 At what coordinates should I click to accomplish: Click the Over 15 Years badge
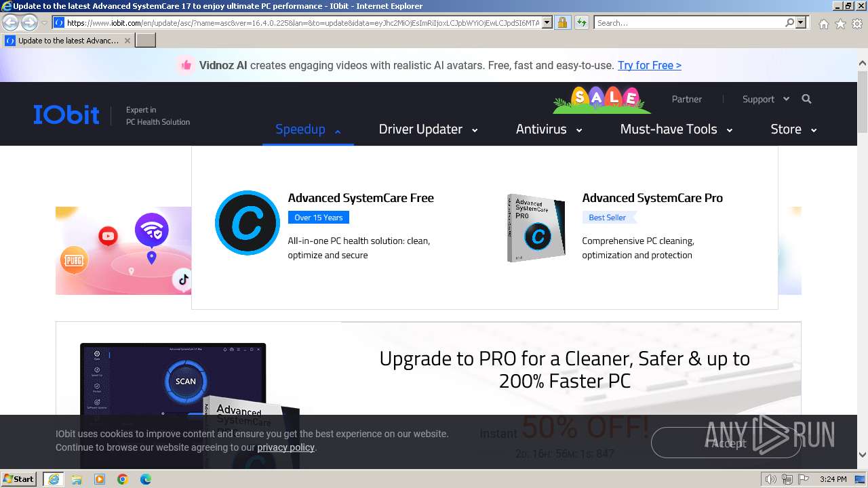pyautogui.click(x=318, y=218)
